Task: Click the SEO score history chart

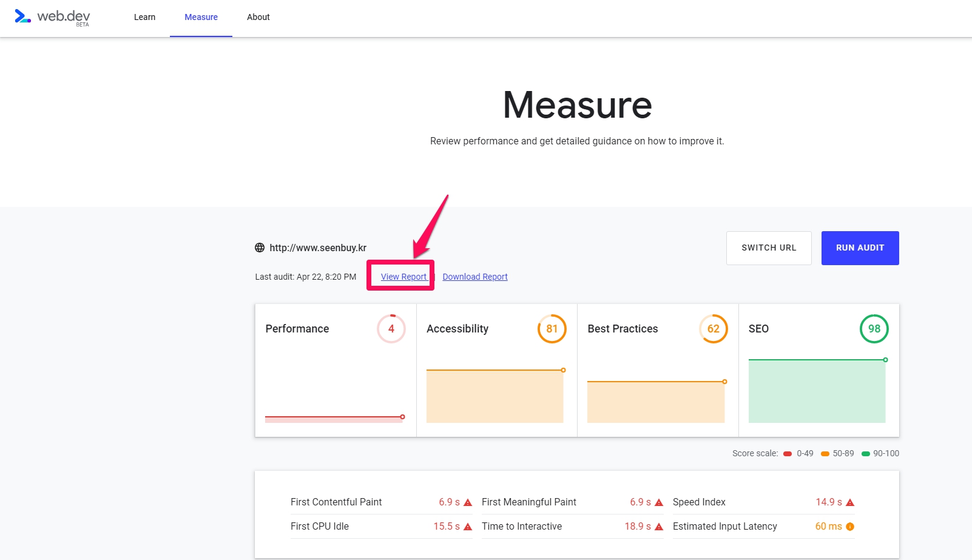Action: click(817, 391)
